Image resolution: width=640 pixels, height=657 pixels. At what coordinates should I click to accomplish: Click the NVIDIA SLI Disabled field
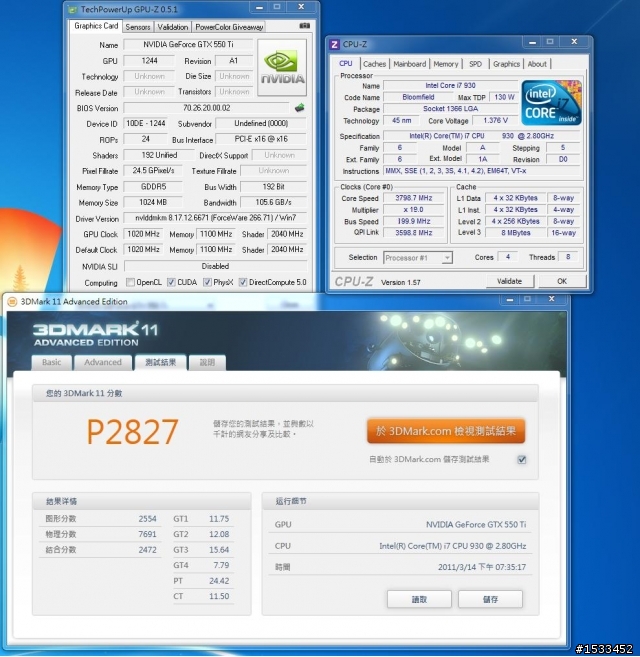coord(215,266)
